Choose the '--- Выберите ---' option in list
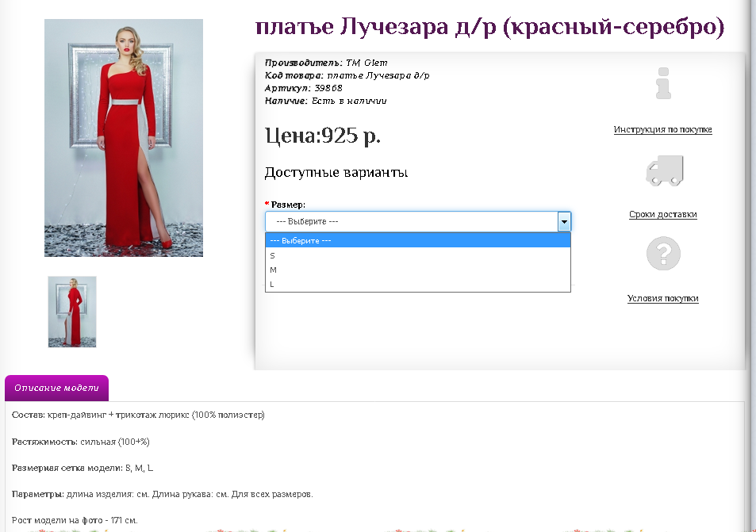The height and width of the screenshot is (532, 756). [x=418, y=240]
